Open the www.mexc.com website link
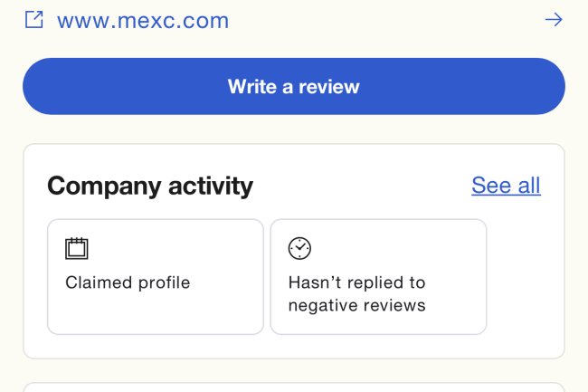 (x=143, y=20)
